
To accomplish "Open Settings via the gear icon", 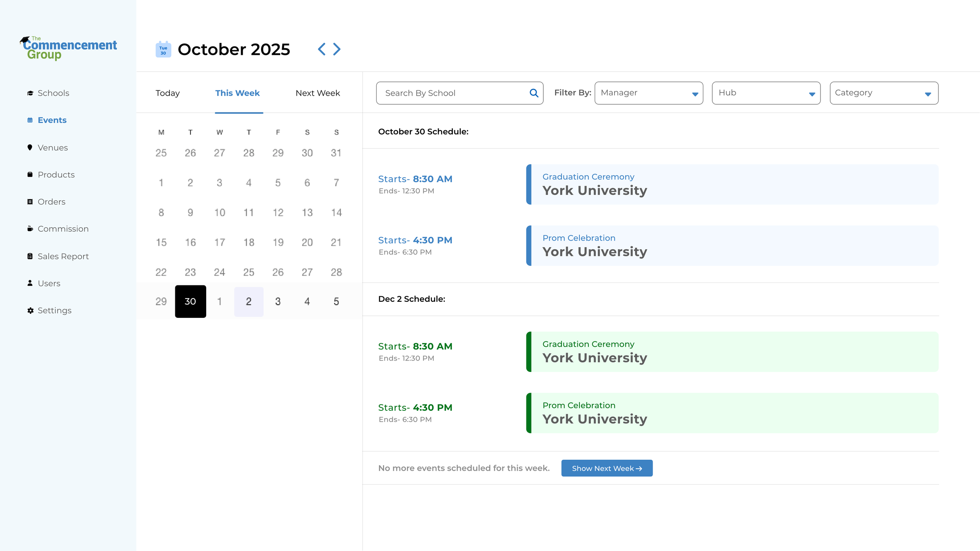I will [x=31, y=311].
